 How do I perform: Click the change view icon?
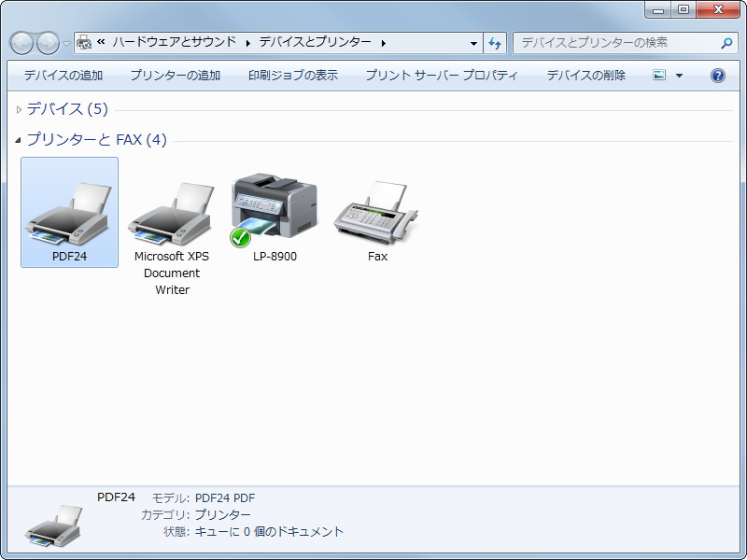(x=659, y=76)
